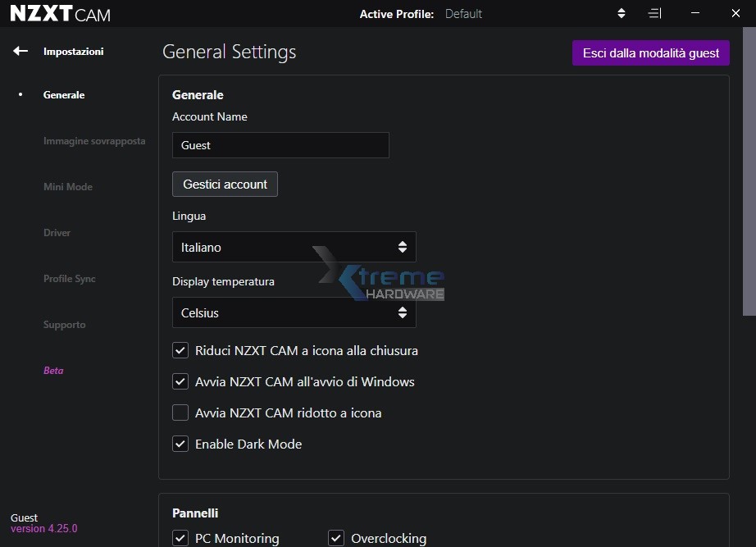Toggle the mini mode panel icon

655,13
